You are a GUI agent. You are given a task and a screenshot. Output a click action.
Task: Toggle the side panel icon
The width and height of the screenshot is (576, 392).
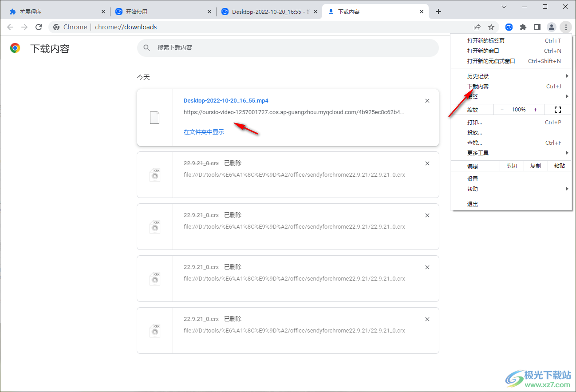537,27
